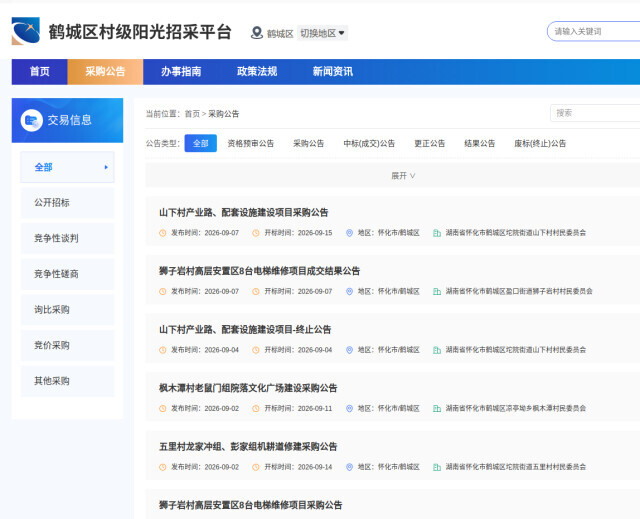
Task: Click the location pin icon beside 鹤城区
Action: (x=256, y=33)
